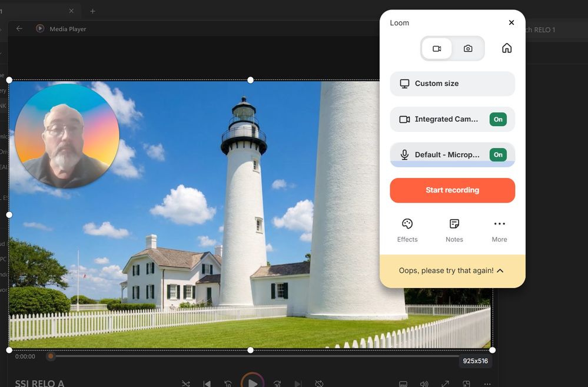Viewport: 588px width, 387px height.
Task: Open the Loom More options
Action: click(x=499, y=230)
